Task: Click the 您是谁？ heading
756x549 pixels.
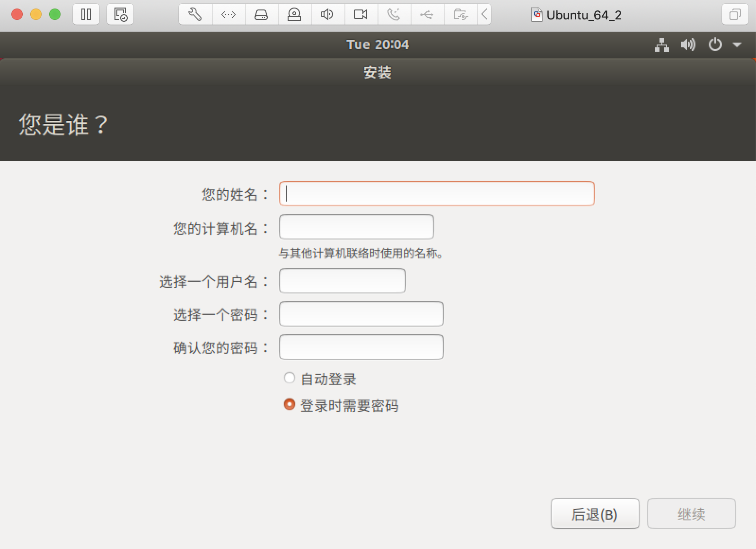Action: [x=64, y=125]
